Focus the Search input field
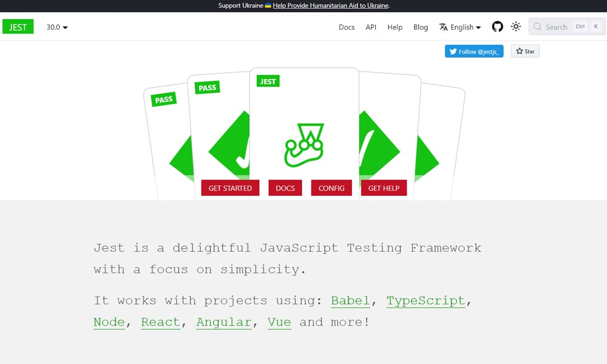Screen dimensions: 607x364 [x=567, y=27]
